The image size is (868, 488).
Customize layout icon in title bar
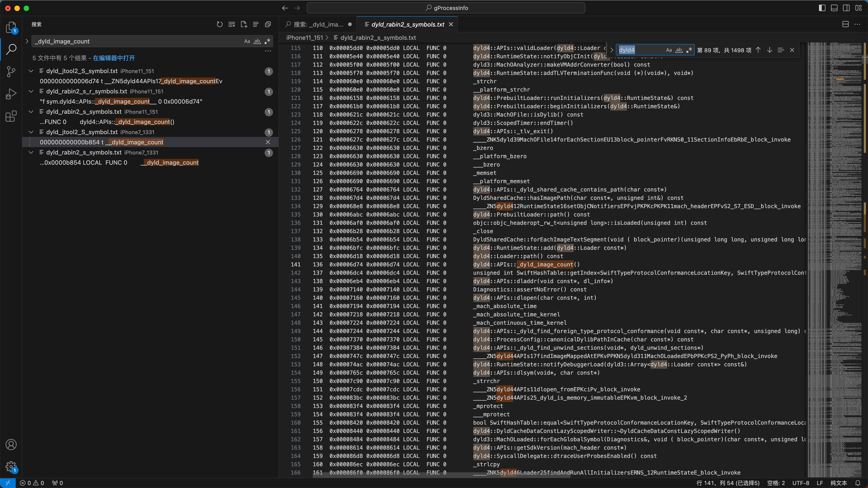858,8
